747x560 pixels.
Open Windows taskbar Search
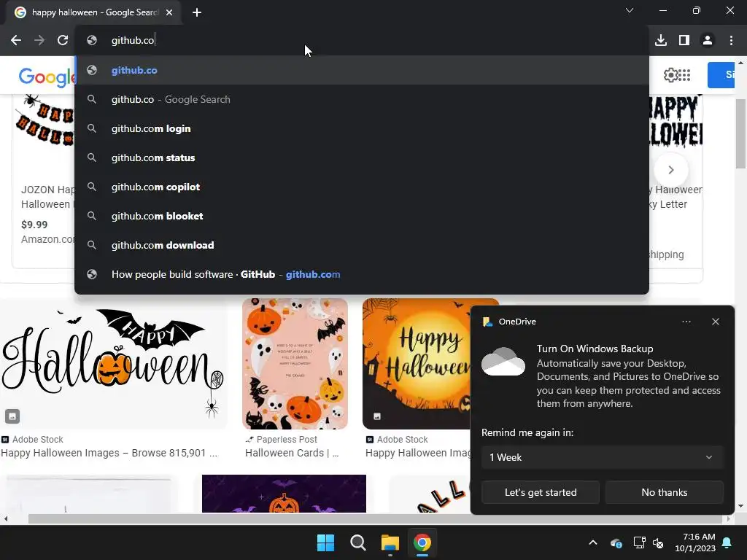[357, 542]
